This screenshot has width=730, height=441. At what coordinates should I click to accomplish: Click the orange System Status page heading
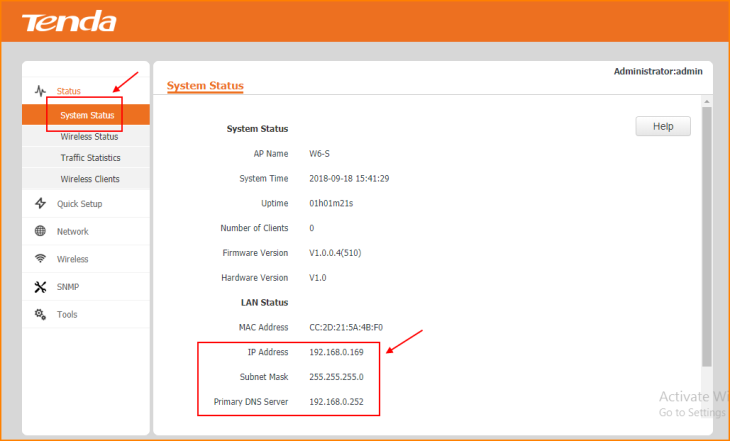205,86
